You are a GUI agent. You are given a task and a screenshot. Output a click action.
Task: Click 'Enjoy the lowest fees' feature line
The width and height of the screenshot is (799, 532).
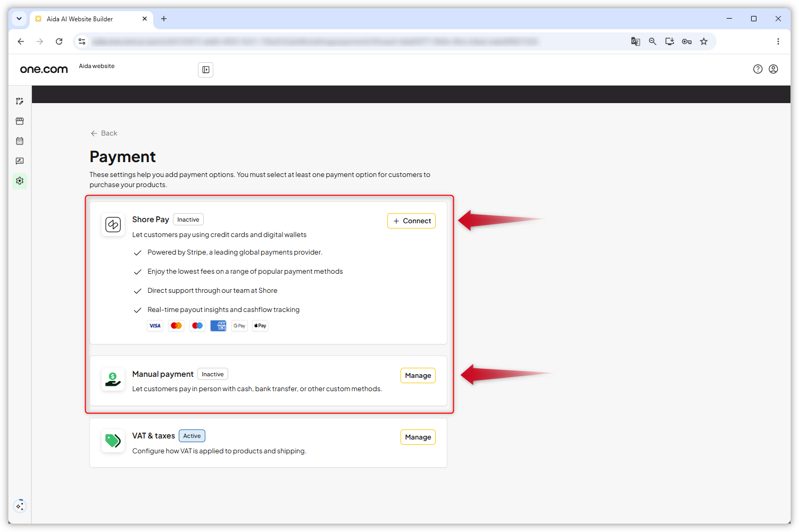click(245, 272)
